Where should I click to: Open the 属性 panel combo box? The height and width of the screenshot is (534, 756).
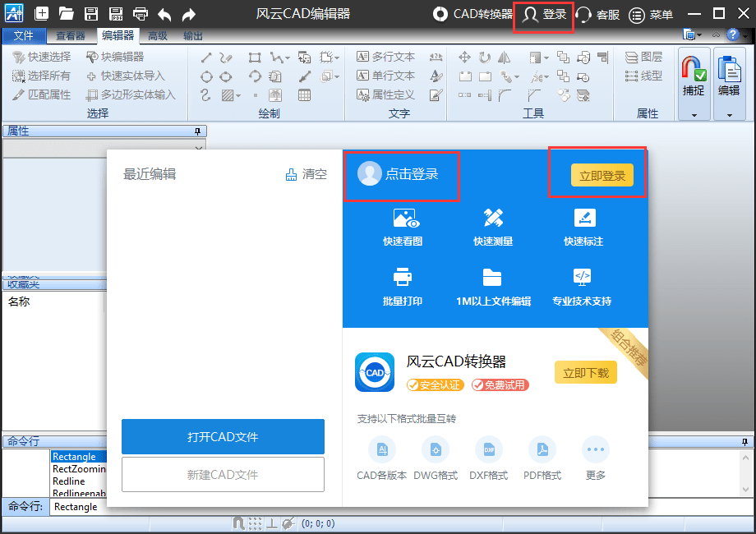tap(104, 148)
